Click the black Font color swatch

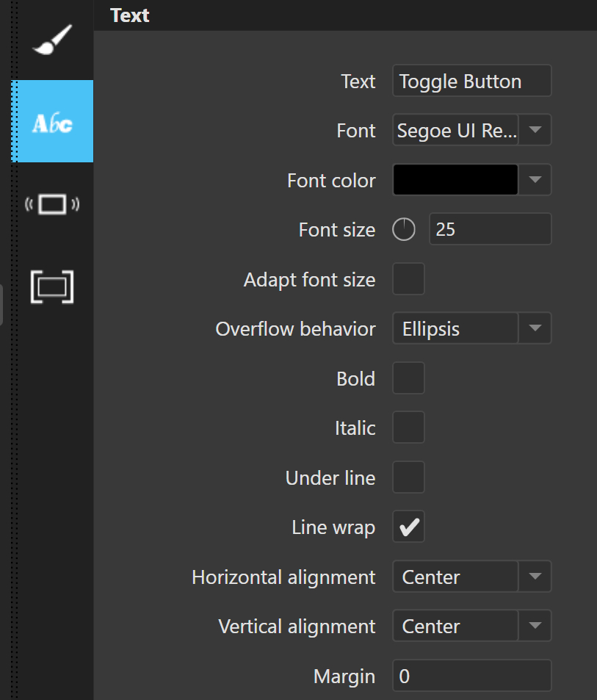point(455,179)
